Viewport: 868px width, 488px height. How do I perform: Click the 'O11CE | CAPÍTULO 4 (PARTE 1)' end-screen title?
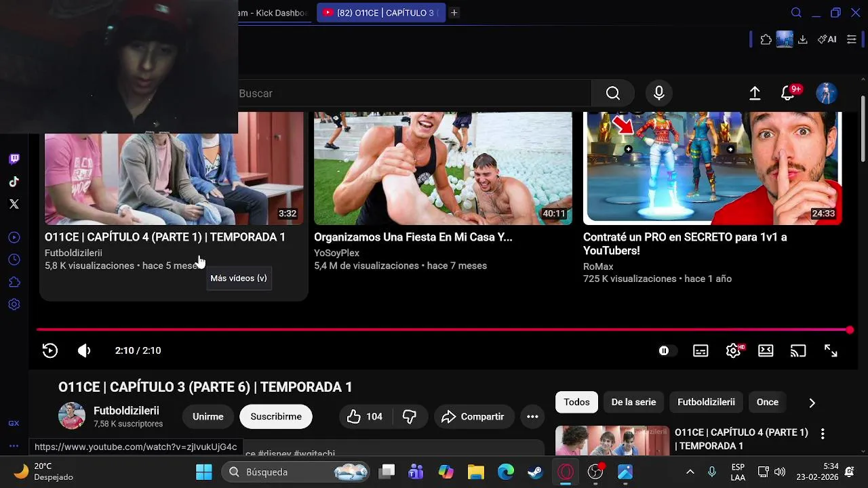click(x=165, y=237)
